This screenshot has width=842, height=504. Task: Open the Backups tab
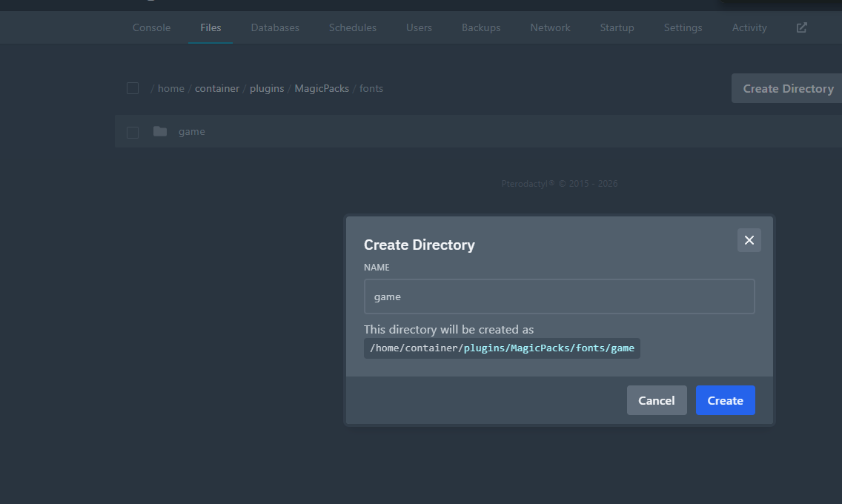coord(481,27)
